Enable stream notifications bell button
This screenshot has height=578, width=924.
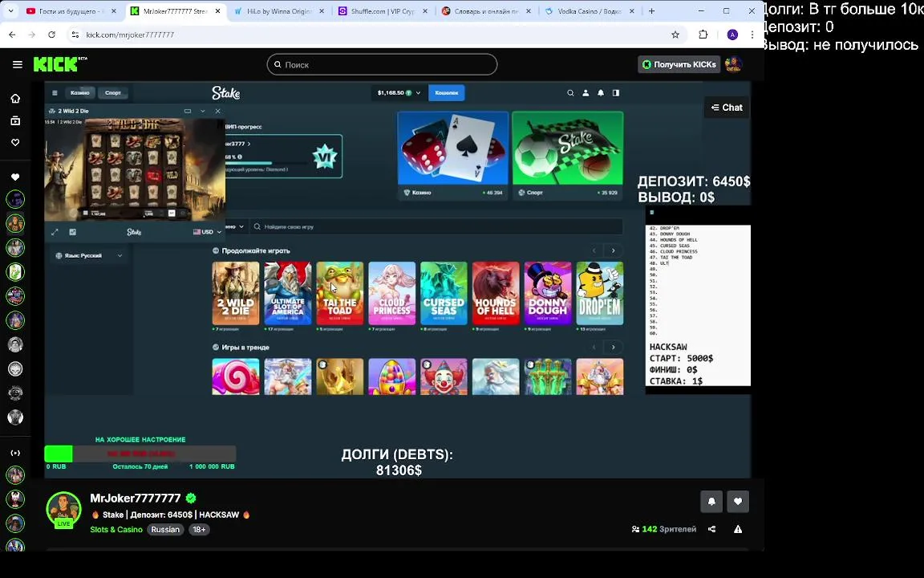711,501
